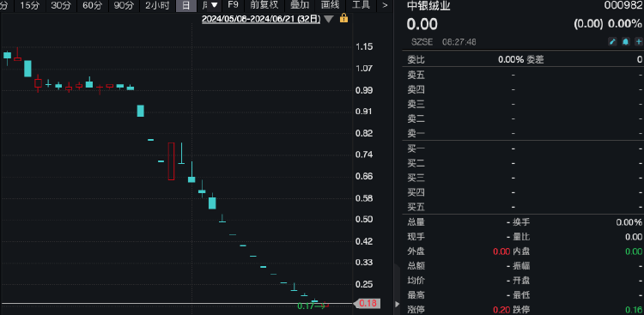Expand the side panel arrow beside 0.18 tag
This screenshot has height=315, width=644.
pyautogui.click(x=398, y=304)
